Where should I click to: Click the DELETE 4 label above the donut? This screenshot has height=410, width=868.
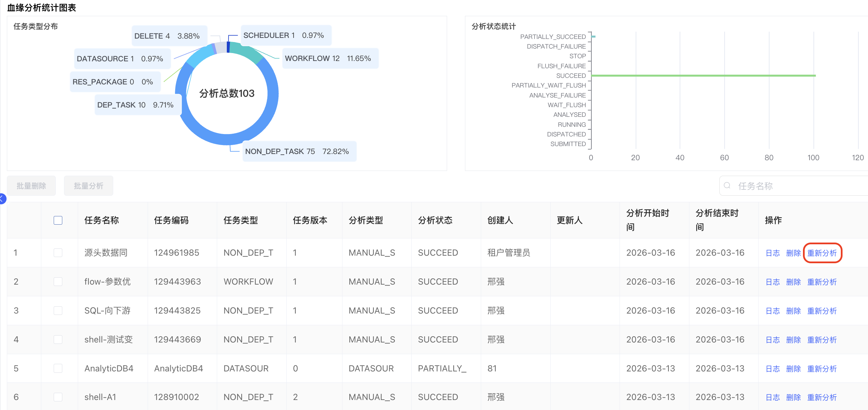point(168,35)
